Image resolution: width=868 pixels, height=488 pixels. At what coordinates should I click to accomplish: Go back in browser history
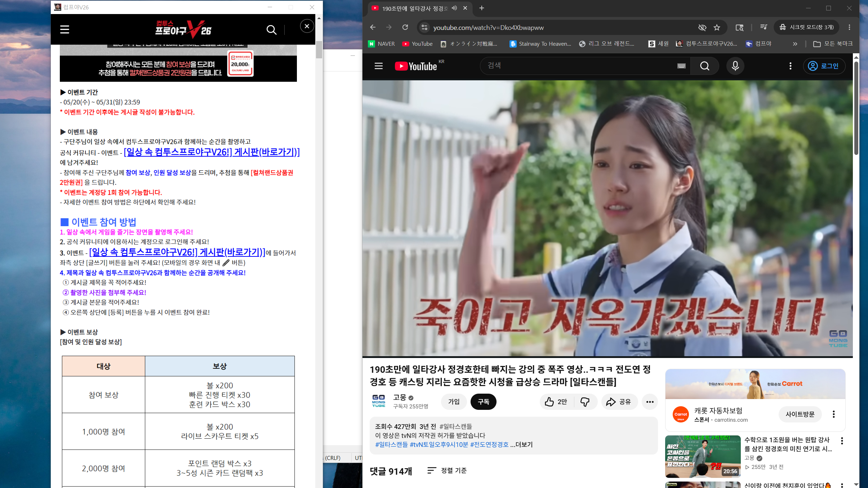373,27
